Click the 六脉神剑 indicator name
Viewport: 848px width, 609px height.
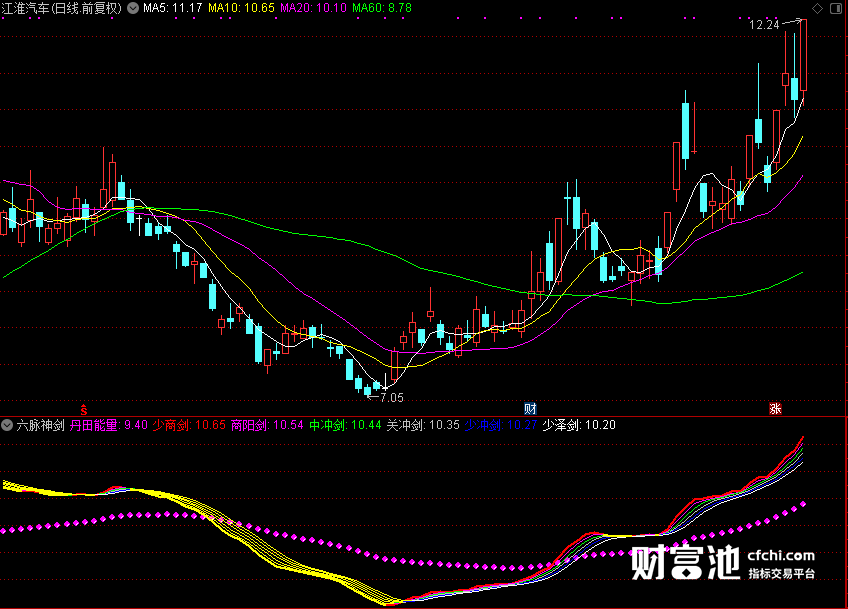(x=41, y=425)
